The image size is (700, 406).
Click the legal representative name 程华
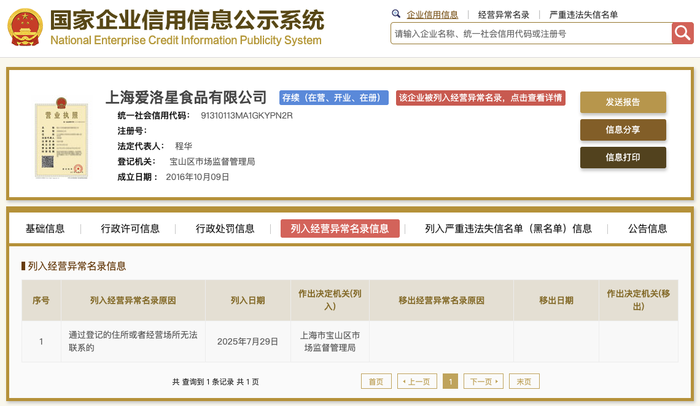click(183, 146)
